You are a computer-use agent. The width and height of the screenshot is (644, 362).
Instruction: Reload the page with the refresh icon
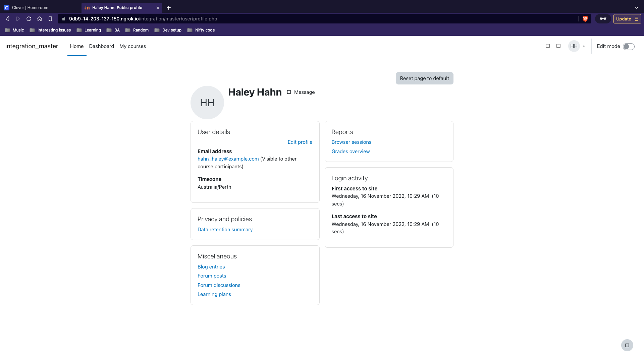point(29,19)
